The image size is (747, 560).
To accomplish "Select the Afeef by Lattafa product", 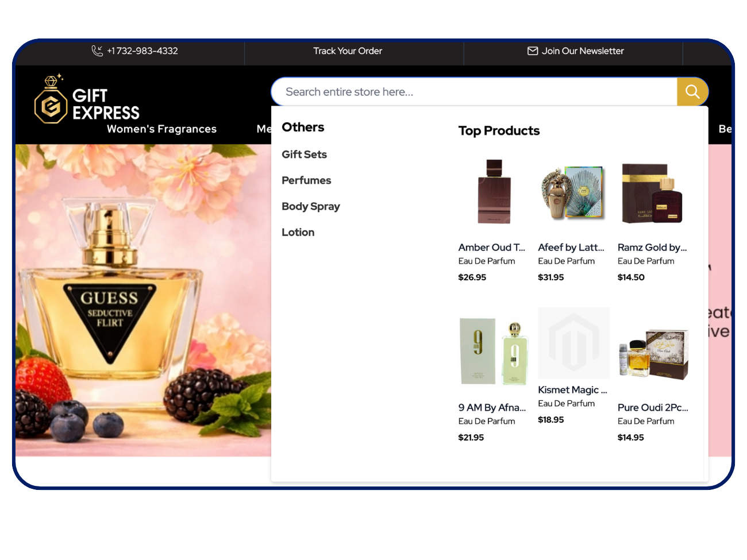I will point(571,247).
